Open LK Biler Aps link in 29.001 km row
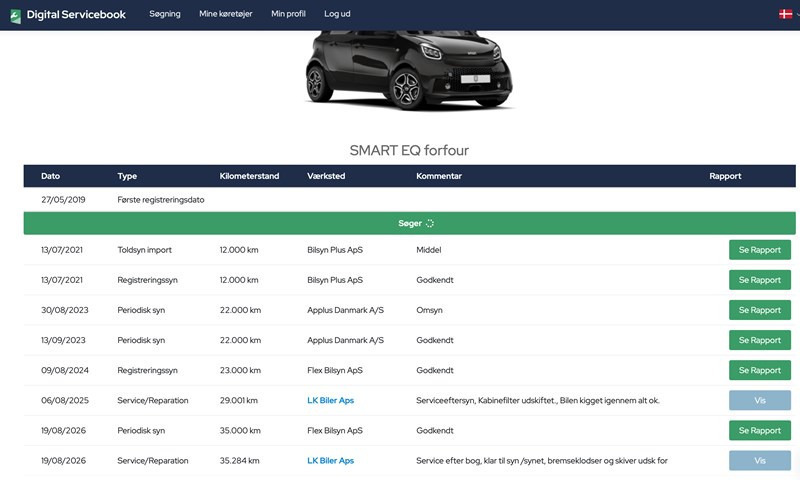Image resolution: width=800 pixels, height=480 pixels. pyautogui.click(x=330, y=400)
